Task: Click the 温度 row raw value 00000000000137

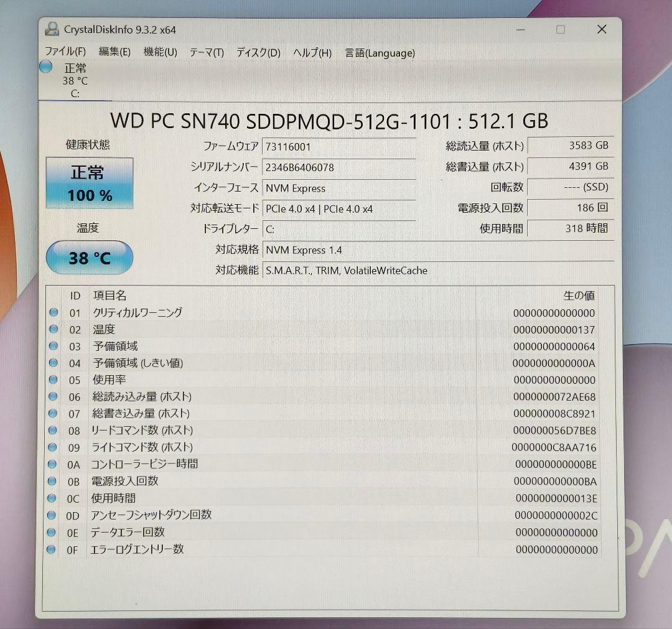Action: click(x=554, y=329)
